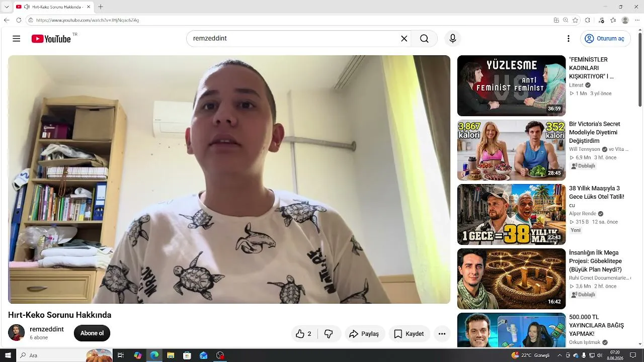Clear the search box text
The height and width of the screenshot is (362, 644).
coord(404,39)
